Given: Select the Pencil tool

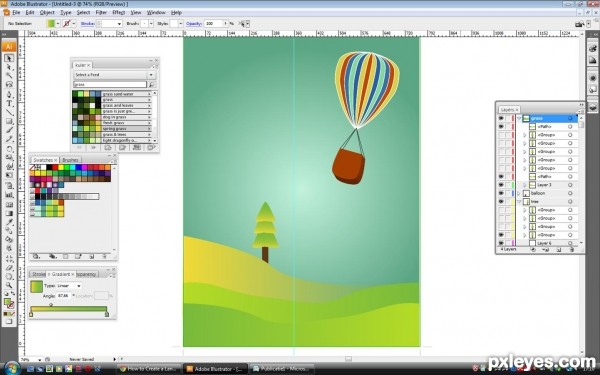Looking at the screenshot, I should pyautogui.click(x=9, y=139).
